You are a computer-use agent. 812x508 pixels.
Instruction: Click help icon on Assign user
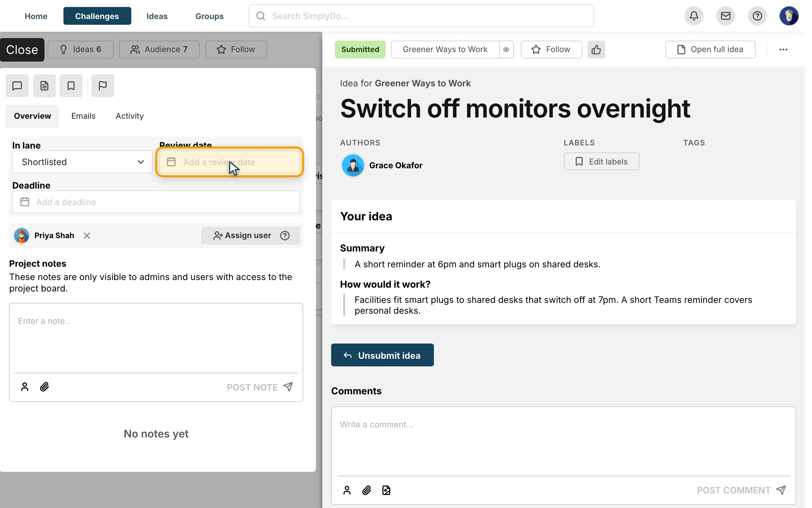(285, 236)
